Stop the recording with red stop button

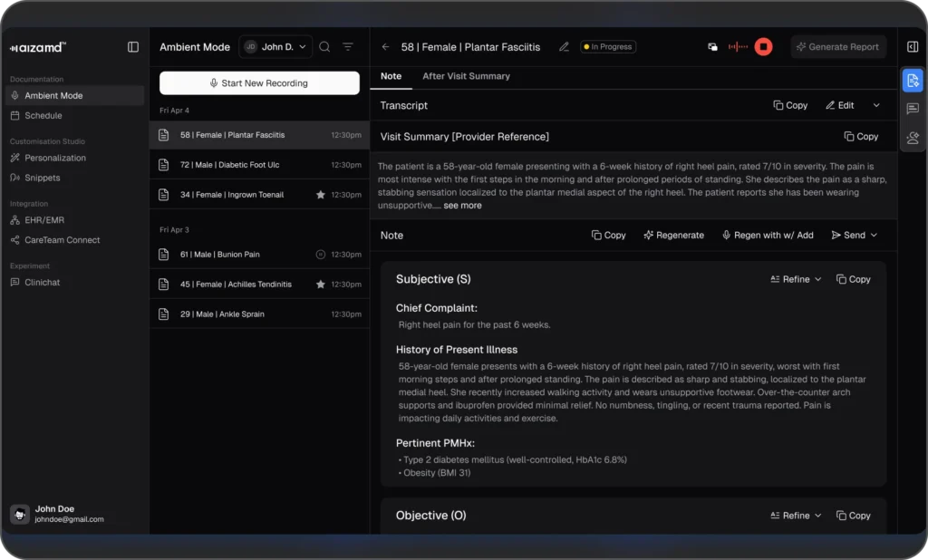click(x=763, y=47)
